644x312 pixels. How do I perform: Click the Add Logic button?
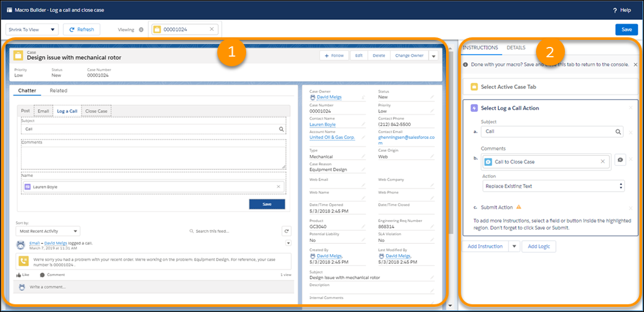[538, 246]
